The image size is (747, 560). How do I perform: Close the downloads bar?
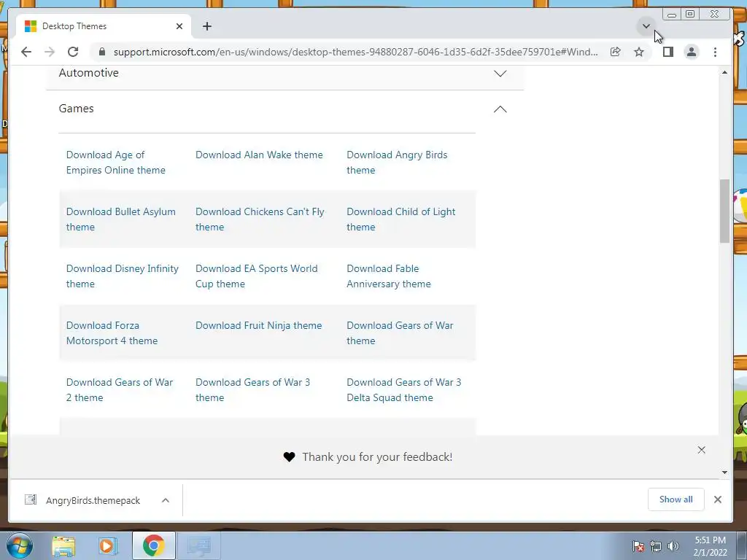(718, 499)
